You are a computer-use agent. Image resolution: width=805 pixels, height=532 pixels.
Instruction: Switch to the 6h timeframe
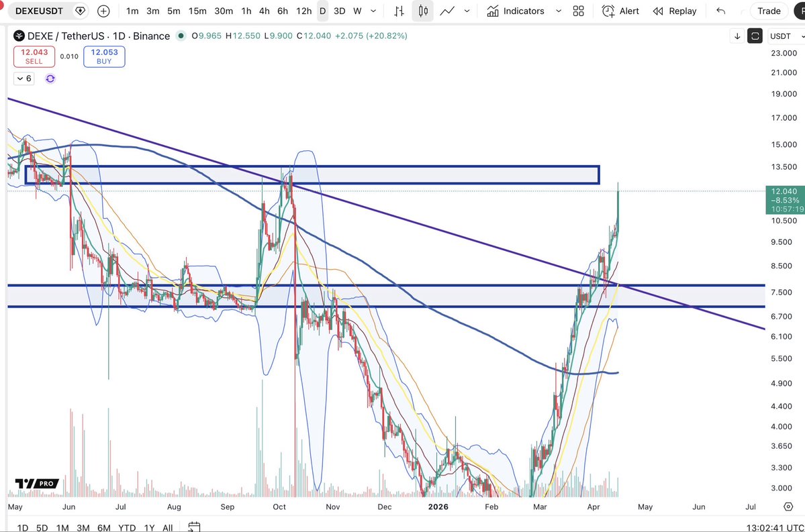point(283,11)
